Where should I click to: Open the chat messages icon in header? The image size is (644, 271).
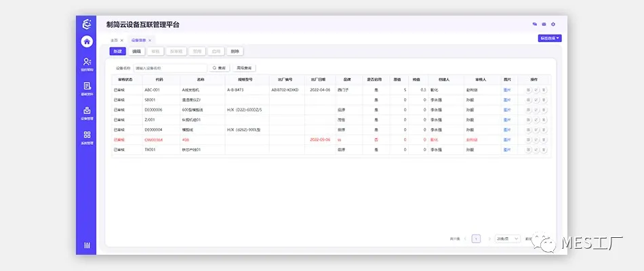(535, 24)
